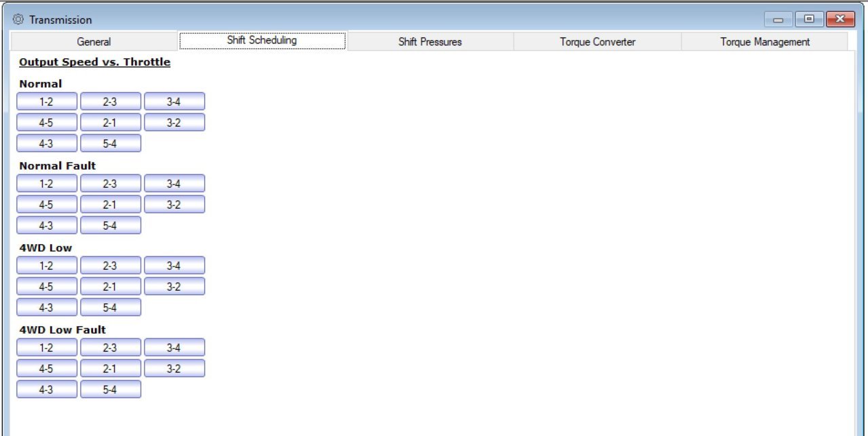Open the Normal 4-5 shift table

[x=47, y=123]
